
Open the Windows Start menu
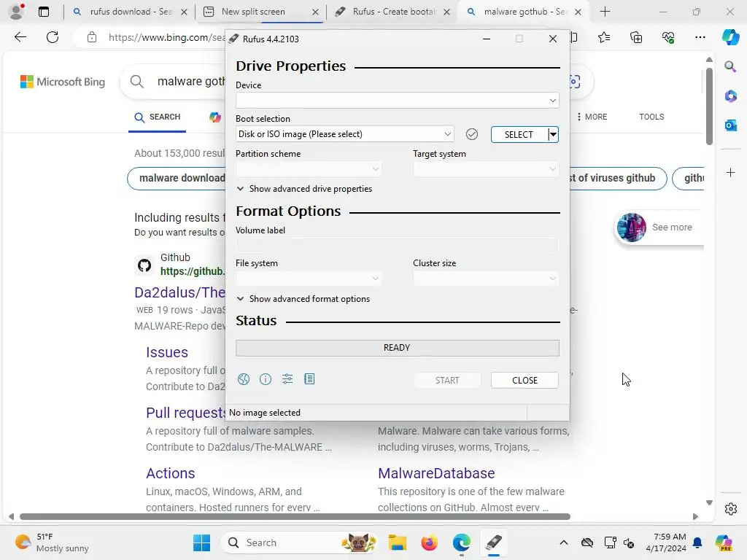coord(201,542)
